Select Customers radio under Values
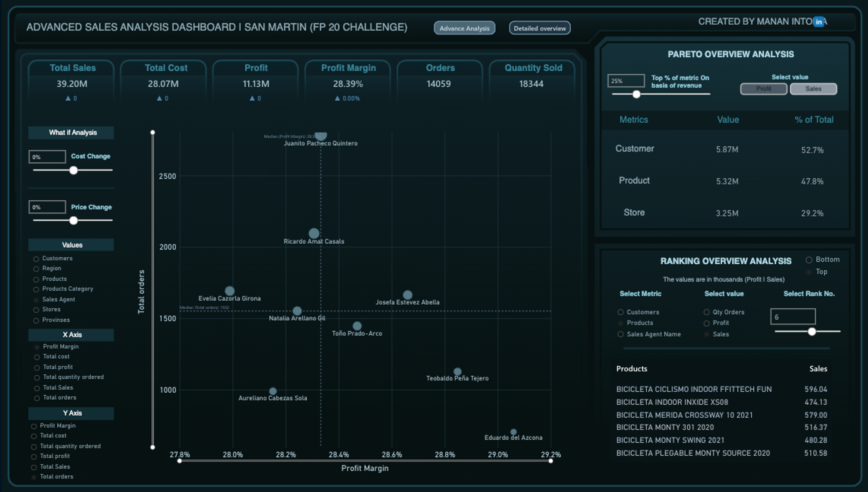868x492 pixels. pyautogui.click(x=36, y=259)
